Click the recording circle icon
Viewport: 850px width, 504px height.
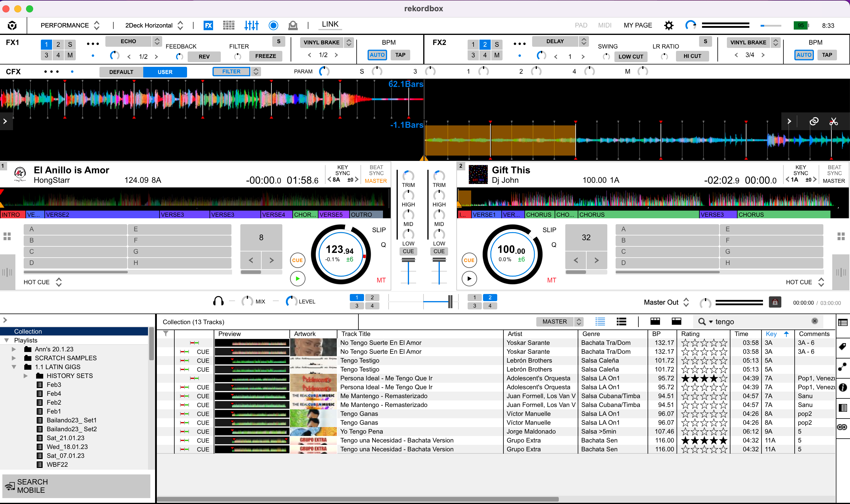(x=273, y=25)
